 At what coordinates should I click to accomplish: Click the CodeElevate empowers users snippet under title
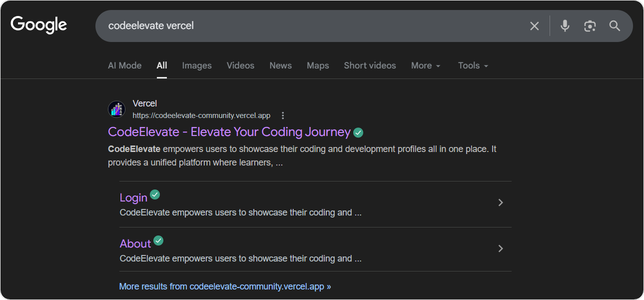[x=302, y=156]
